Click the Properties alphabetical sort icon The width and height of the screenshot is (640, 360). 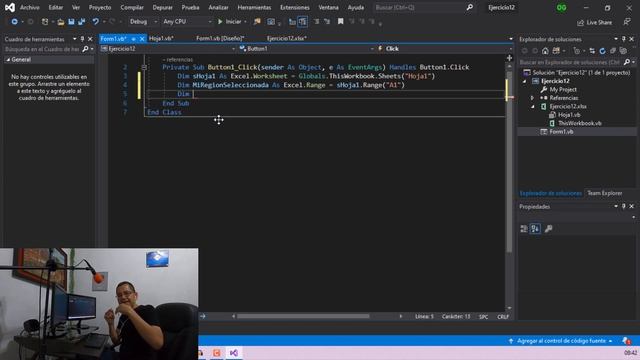pos(535,229)
